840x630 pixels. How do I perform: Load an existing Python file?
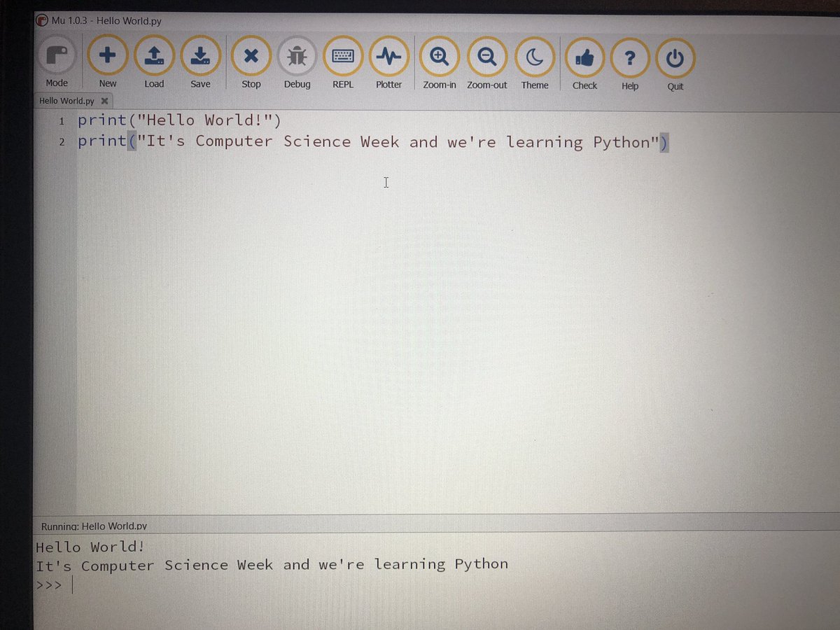[154, 54]
